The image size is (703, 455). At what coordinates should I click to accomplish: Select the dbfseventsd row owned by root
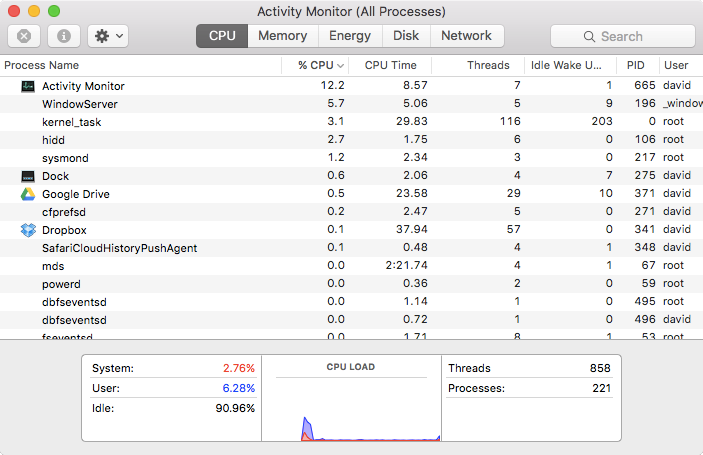pos(352,302)
